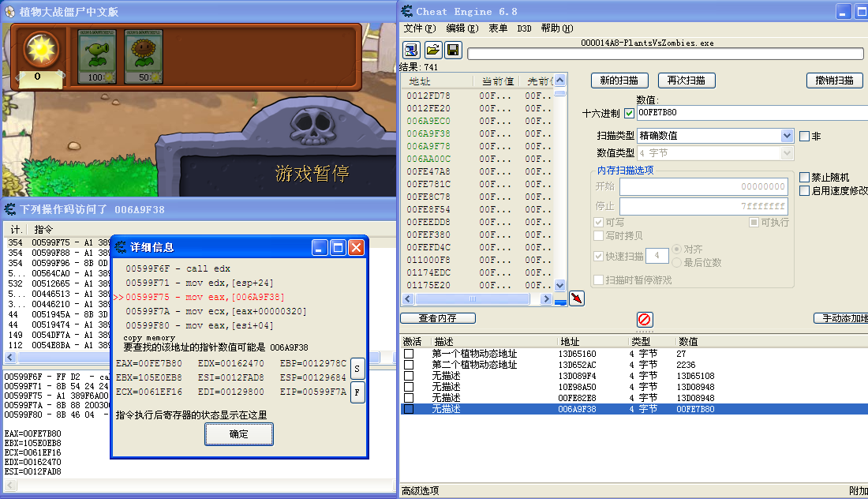Select opcode row 00564CA0 in list
This screenshot has height=499, width=868.
(58, 273)
